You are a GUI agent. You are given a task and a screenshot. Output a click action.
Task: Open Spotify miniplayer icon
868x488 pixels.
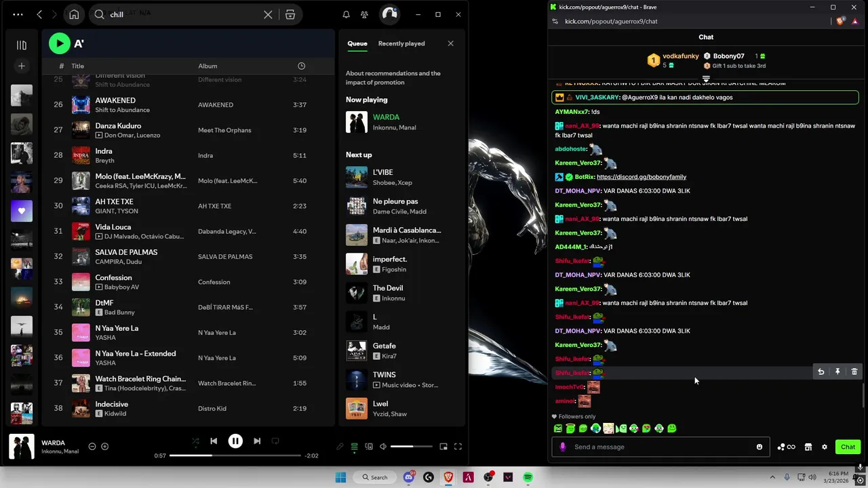(x=443, y=447)
